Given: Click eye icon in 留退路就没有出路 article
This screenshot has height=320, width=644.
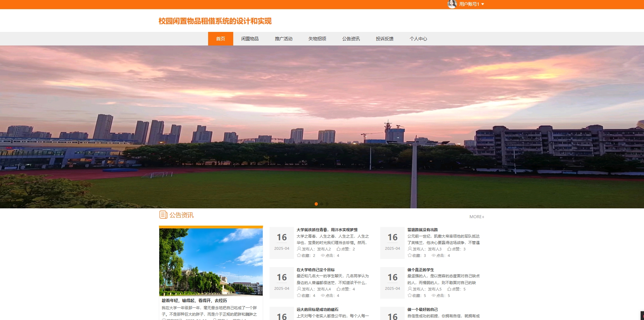Looking at the screenshot, I should [x=434, y=256].
